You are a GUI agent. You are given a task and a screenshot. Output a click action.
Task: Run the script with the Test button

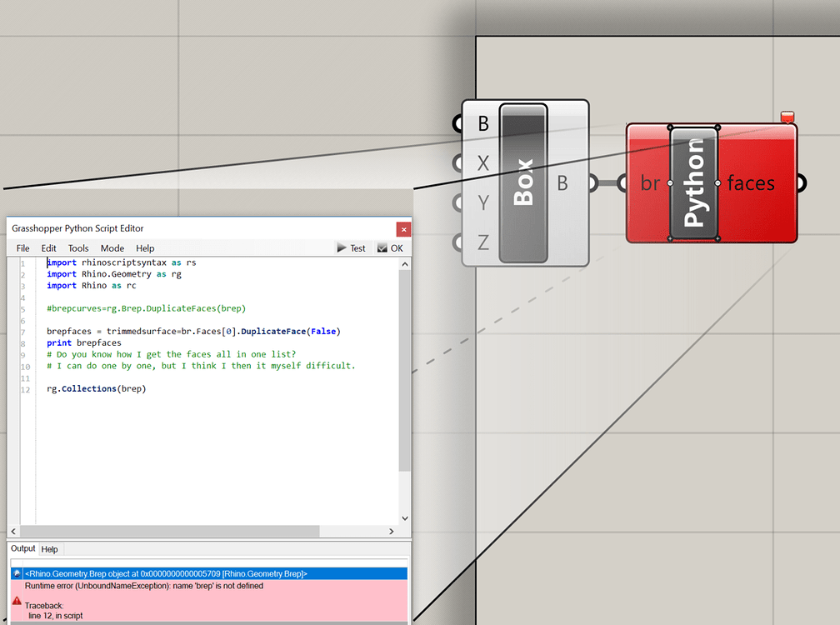(x=351, y=248)
